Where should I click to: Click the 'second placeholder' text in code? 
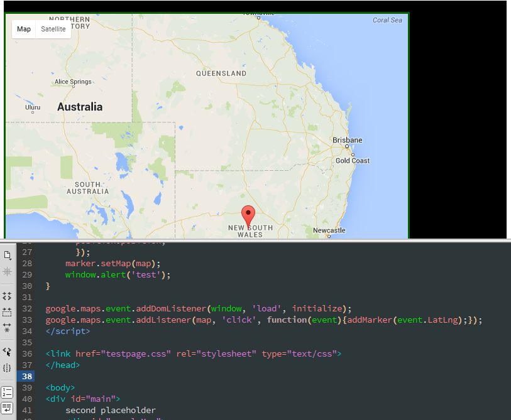point(111,410)
